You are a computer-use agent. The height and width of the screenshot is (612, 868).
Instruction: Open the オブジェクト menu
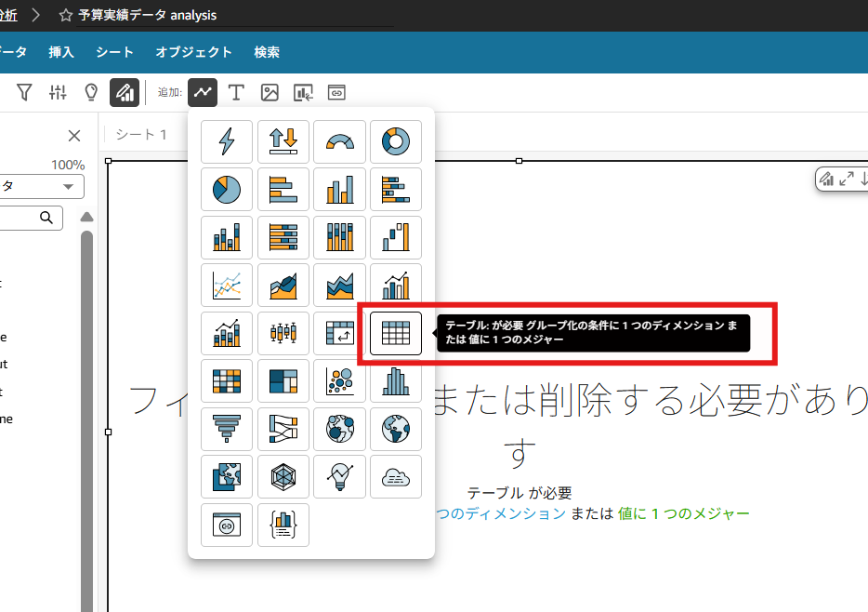(193, 52)
